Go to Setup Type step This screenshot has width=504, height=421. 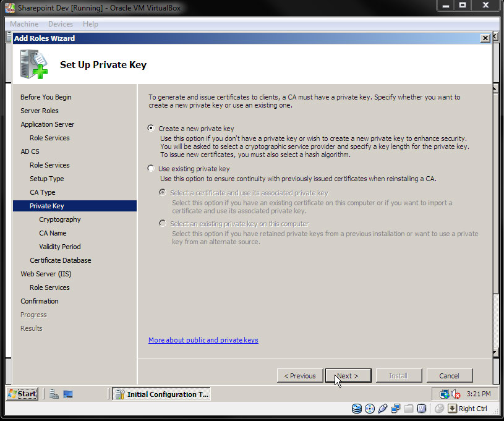tap(47, 179)
